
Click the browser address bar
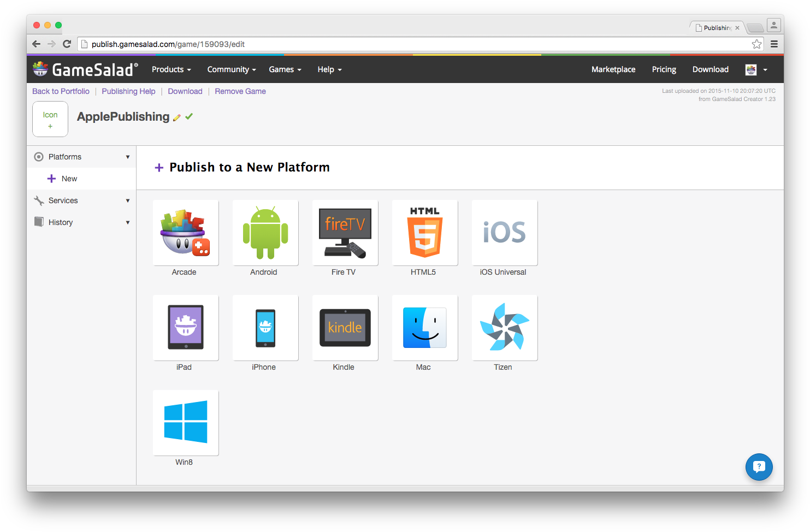click(419, 44)
